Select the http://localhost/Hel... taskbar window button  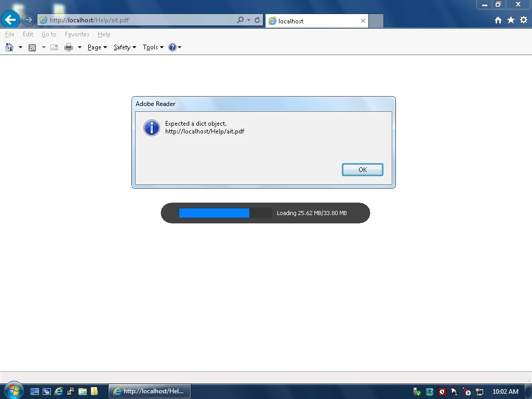click(150, 391)
